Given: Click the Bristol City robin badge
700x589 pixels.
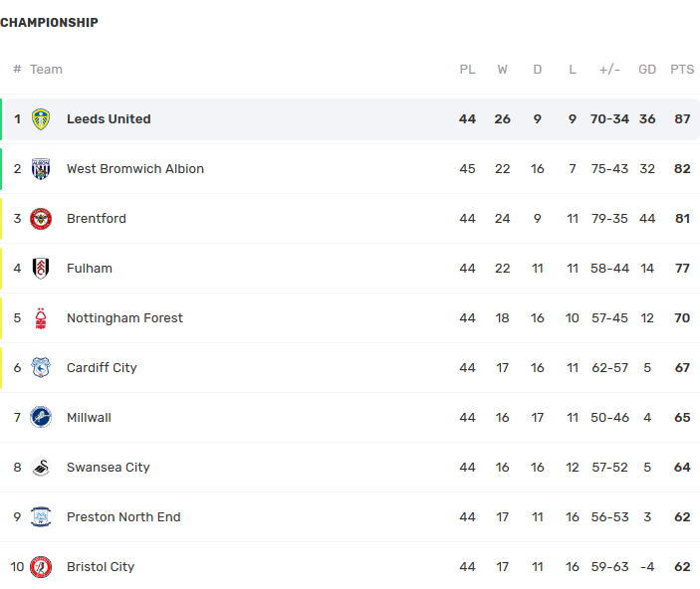Looking at the screenshot, I should [41, 567].
